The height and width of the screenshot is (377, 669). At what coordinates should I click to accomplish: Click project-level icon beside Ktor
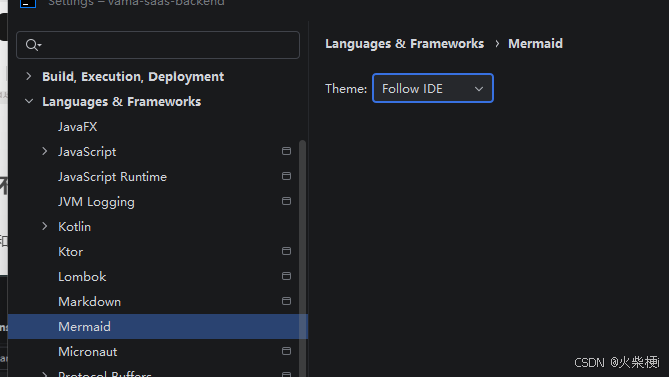[286, 251]
